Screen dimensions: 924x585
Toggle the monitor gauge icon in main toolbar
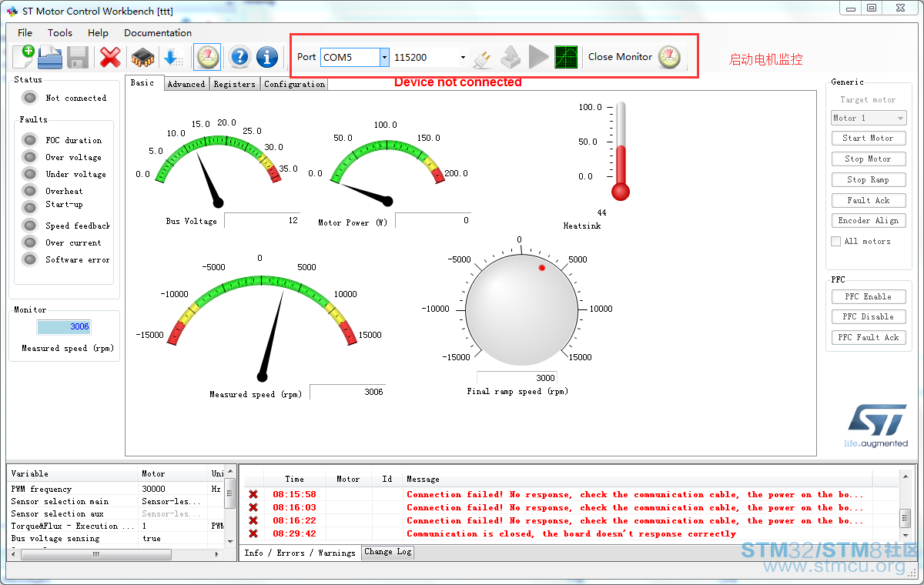[207, 57]
